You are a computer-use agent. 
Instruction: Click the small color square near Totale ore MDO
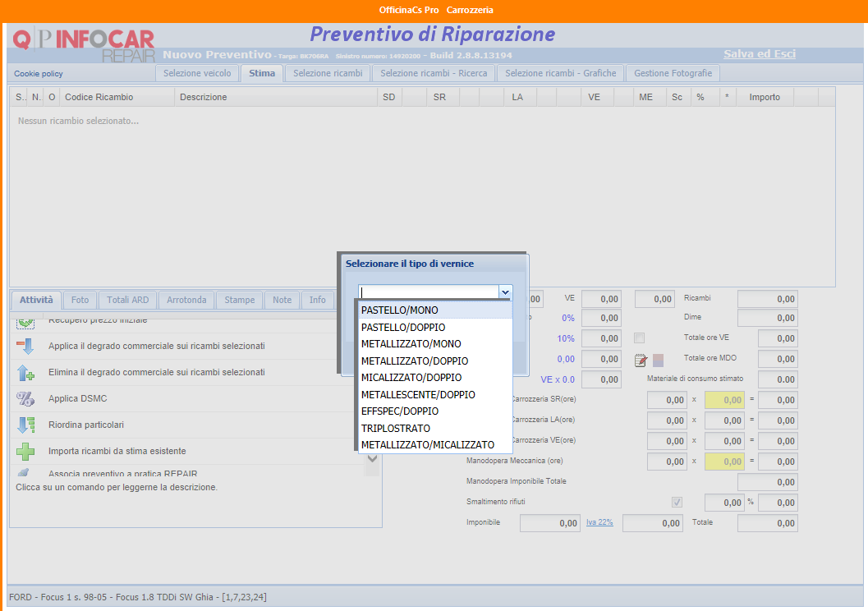(x=659, y=361)
